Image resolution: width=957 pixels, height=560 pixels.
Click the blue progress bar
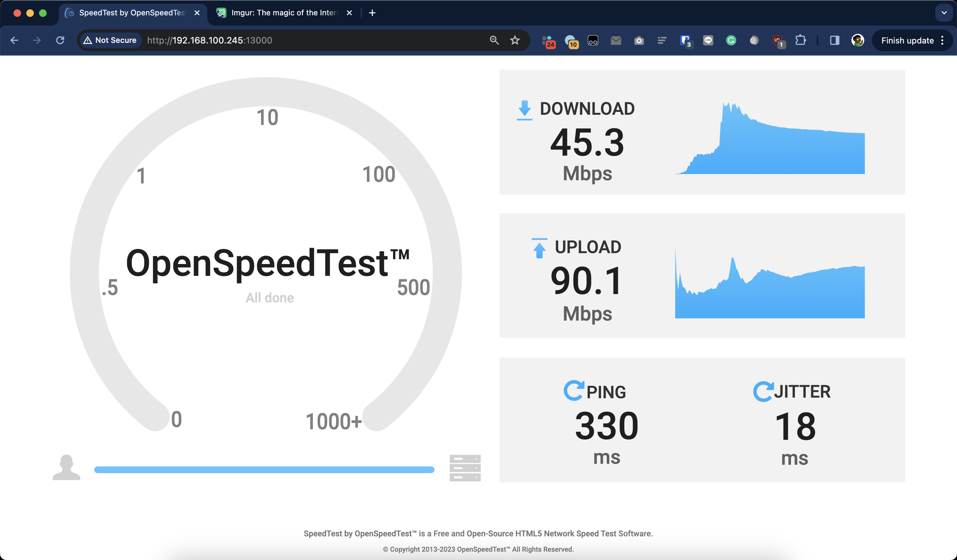(264, 470)
